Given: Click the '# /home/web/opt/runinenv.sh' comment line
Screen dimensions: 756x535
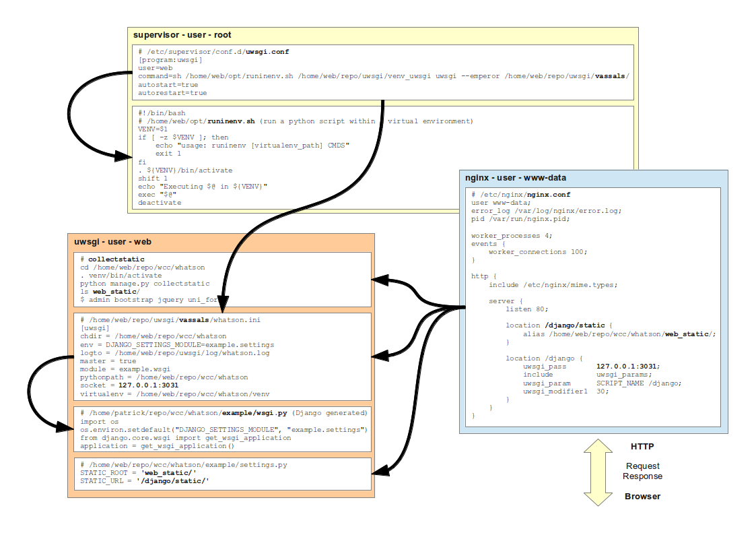Looking at the screenshot, I should tap(306, 121).
